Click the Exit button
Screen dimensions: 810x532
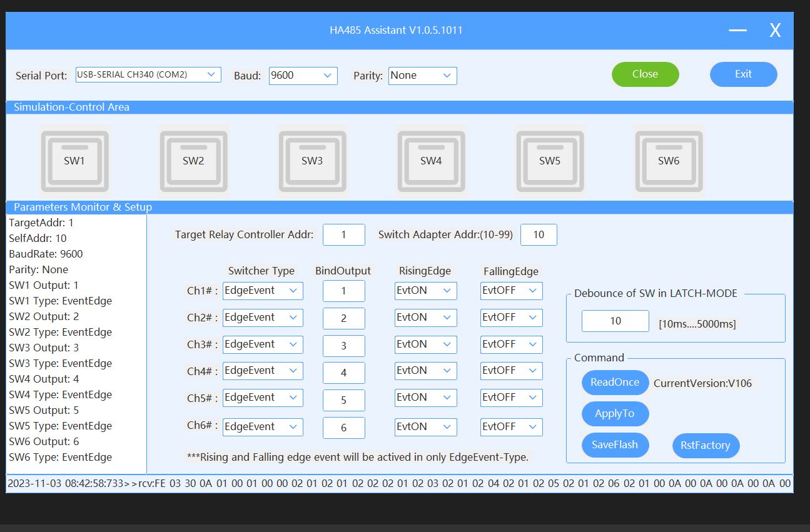743,74
